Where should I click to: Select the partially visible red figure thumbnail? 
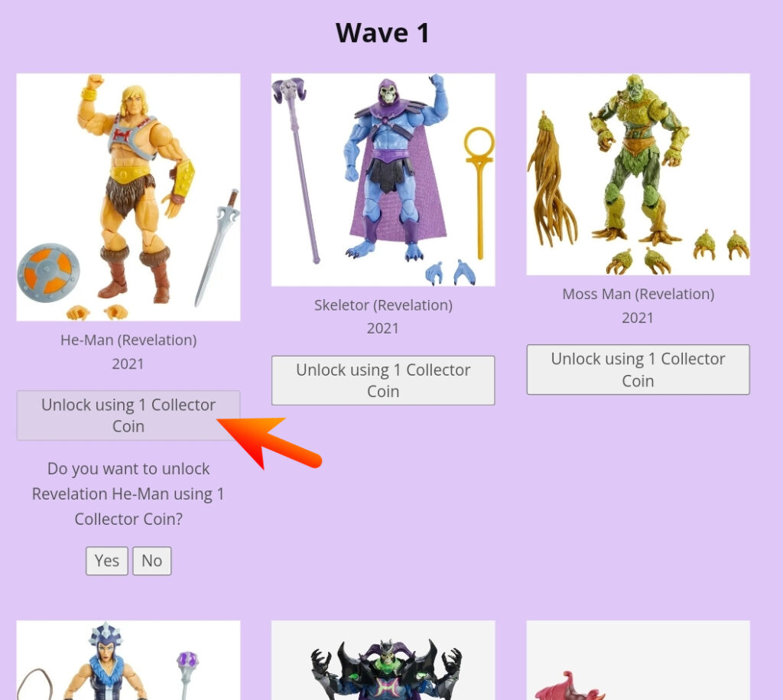(638, 660)
